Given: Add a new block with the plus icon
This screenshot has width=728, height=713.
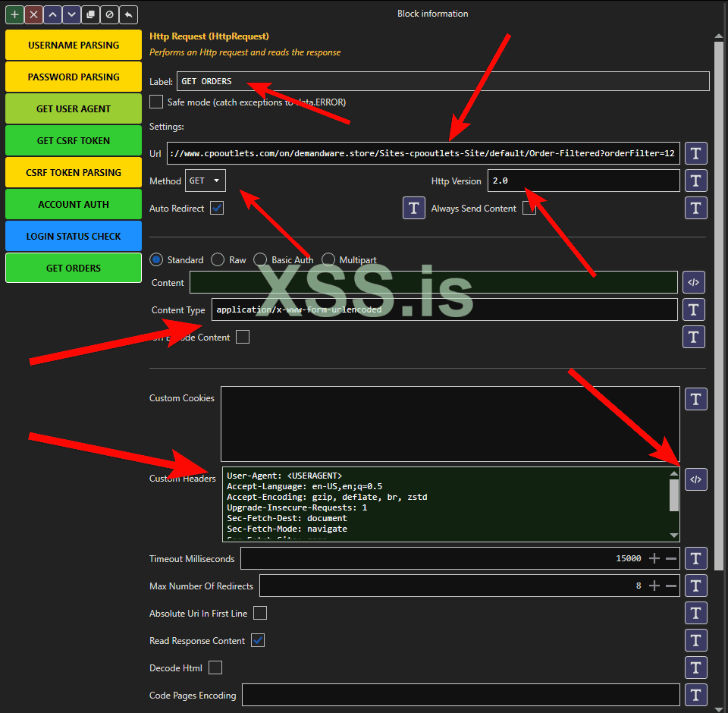Looking at the screenshot, I should click(15, 15).
